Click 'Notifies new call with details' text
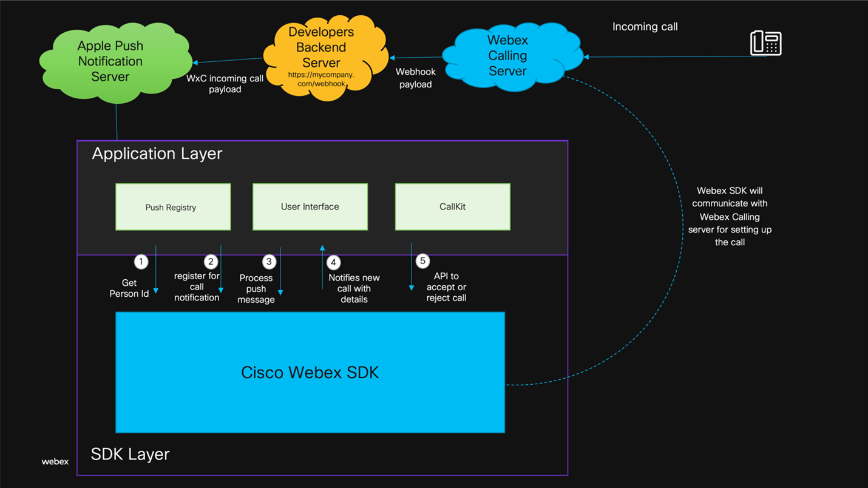The height and width of the screenshot is (488, 868). (354, 288)
